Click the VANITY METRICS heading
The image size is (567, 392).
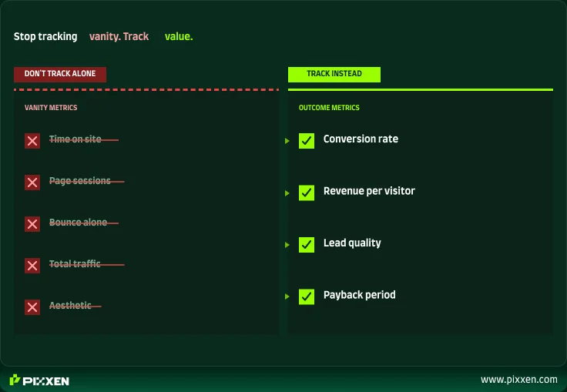coord(51,107)
